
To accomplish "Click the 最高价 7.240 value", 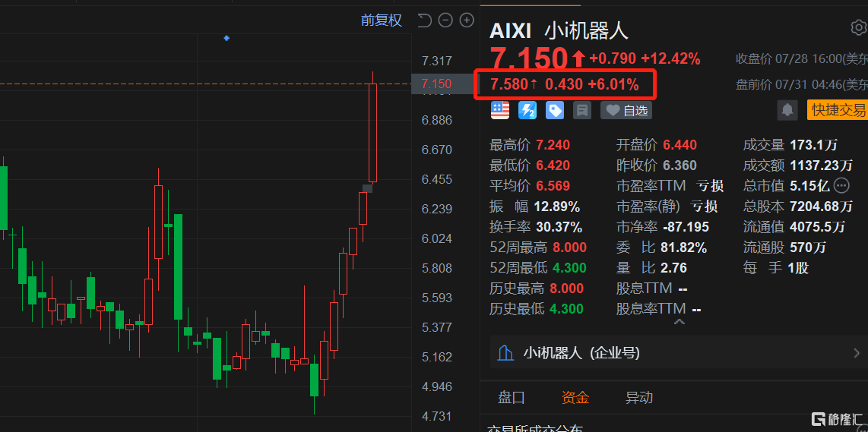I will tap(553, 146).
